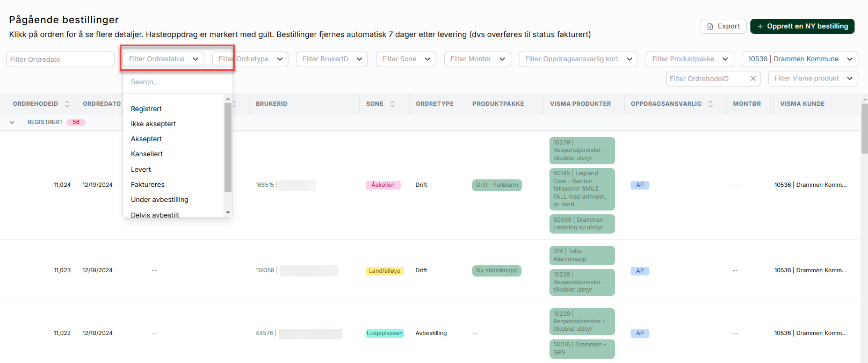Sort by SONE column sort icon
The width and height of the screenshot is (868, 363).
(393, 104)
